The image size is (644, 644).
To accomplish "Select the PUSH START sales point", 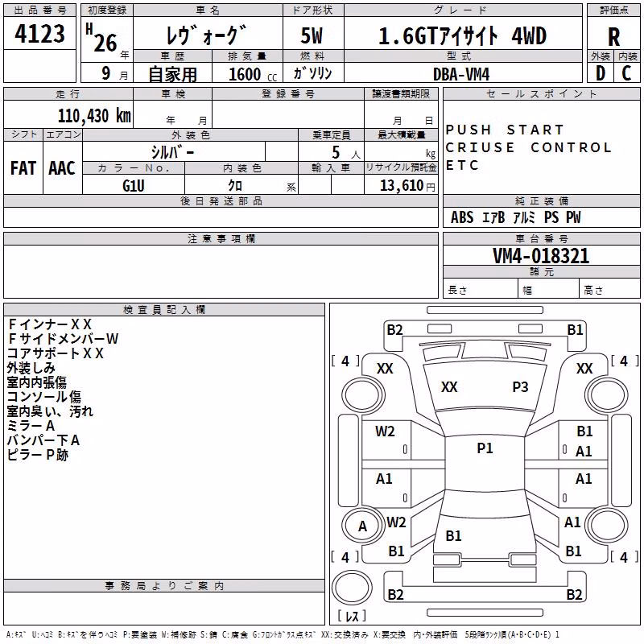I will [505, 130].
